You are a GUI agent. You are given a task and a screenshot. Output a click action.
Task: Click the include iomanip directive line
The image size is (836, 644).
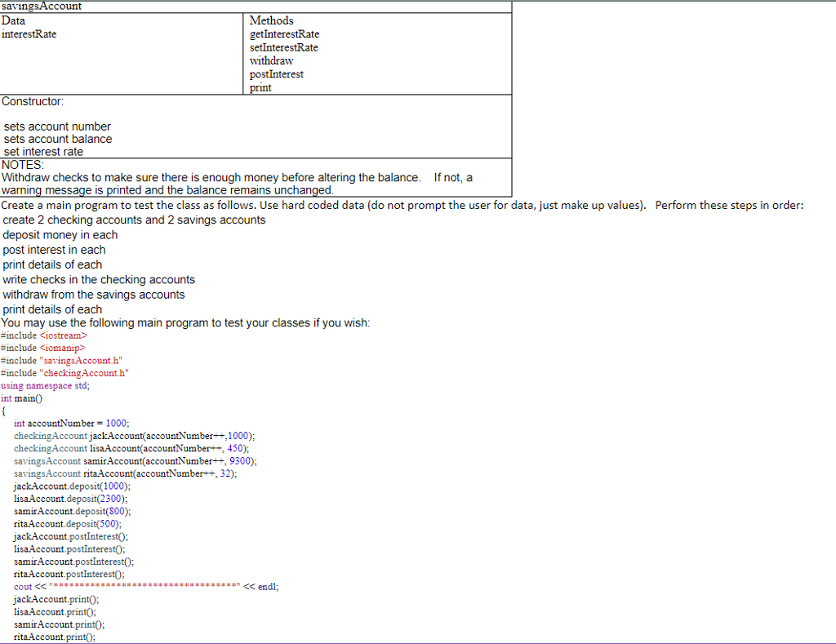[42, 348]
